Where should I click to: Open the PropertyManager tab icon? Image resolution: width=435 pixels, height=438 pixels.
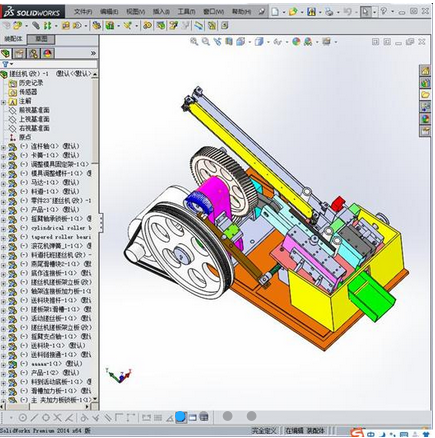(19, 53)
